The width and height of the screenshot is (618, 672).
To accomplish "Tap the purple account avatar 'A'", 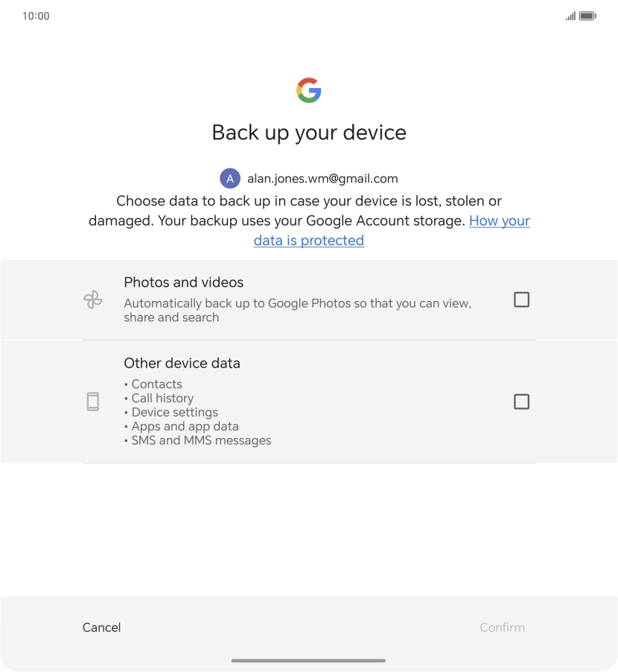I will 230,179.
